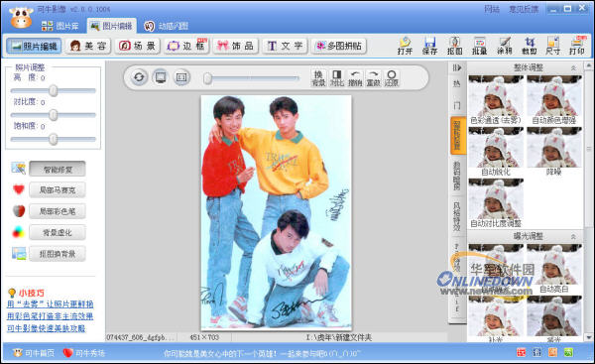Collapse the right effects panel arrow
Screen dimensions: 595x364
pos(457,68)
